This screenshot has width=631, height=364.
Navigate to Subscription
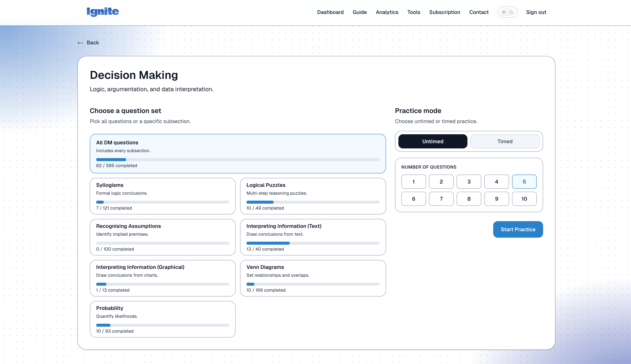coord(445,12)
